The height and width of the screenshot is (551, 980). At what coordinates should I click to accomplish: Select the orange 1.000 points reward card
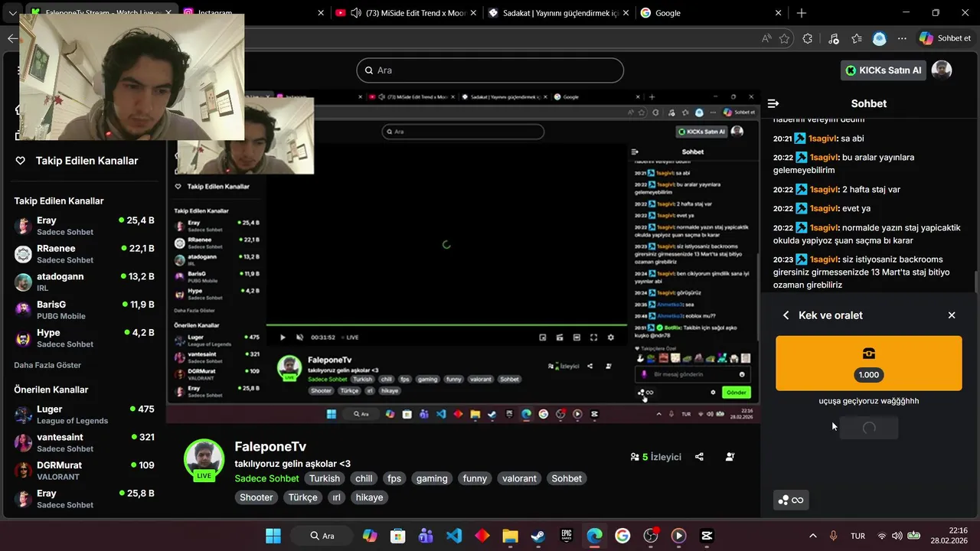pos(869,363)
